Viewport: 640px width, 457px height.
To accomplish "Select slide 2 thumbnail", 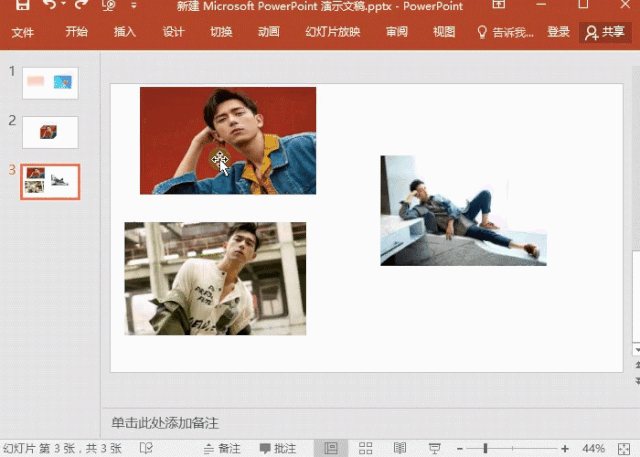I will pos(50,132).
